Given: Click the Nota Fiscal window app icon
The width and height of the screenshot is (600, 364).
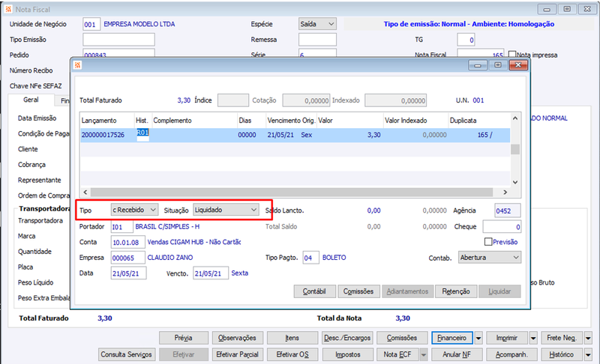Looking at the screenshot, I should pyautogui.click(x=8, y=9).
